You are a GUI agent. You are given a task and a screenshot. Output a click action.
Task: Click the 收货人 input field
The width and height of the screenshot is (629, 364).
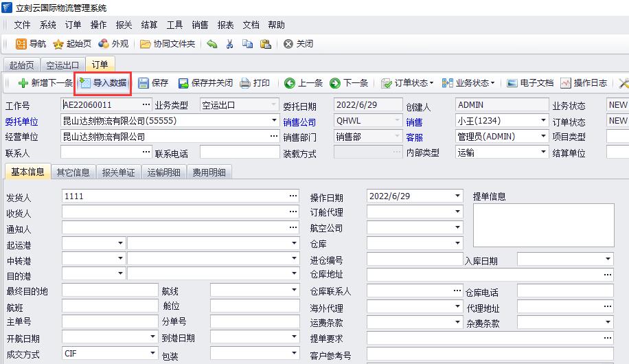(175, 212)
